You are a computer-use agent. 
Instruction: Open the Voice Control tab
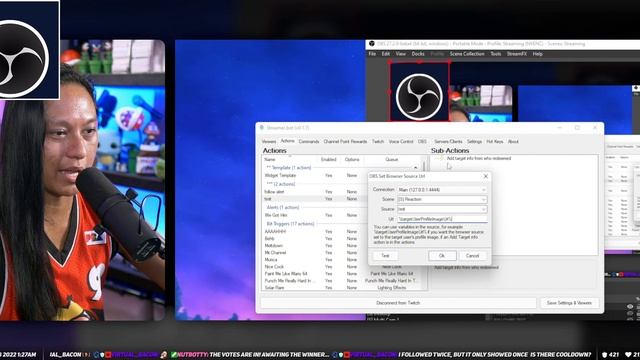point(401,141)
